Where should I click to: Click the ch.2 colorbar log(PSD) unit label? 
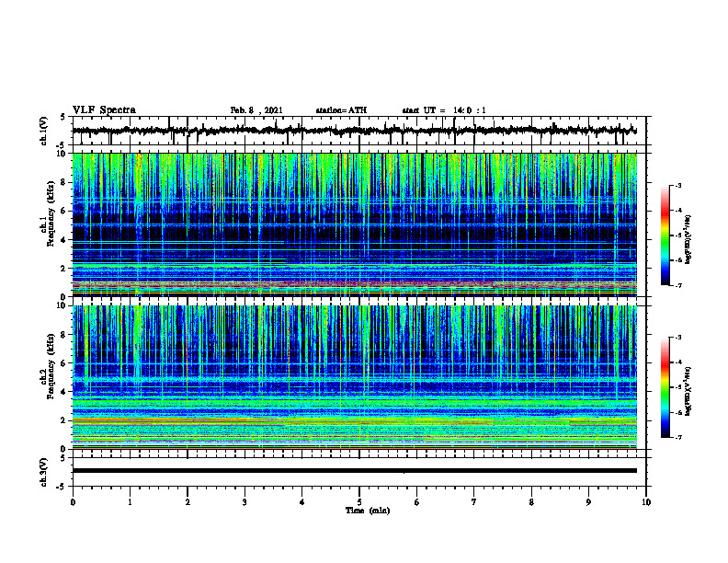[x=688, y=390]
